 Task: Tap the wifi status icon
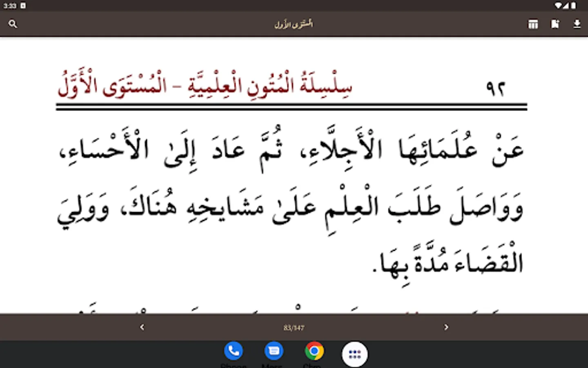pyautogui.click(x=558, y=6)
